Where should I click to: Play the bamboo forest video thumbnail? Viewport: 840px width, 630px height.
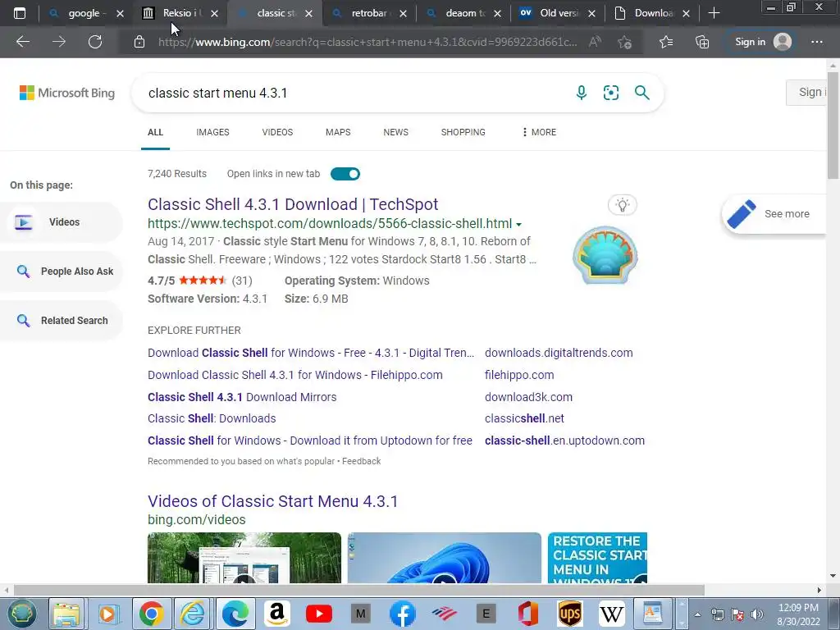coord(244,558)
